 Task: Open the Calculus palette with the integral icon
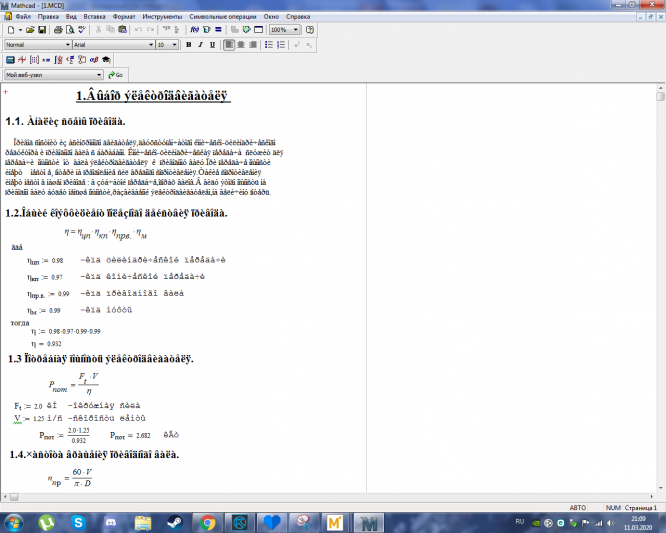pos(58,60)
